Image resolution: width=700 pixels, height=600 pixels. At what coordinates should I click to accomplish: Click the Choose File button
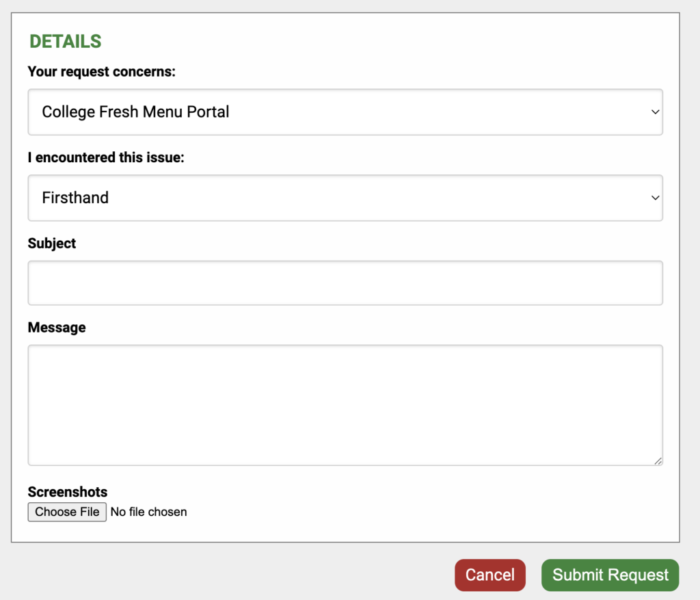67,512
